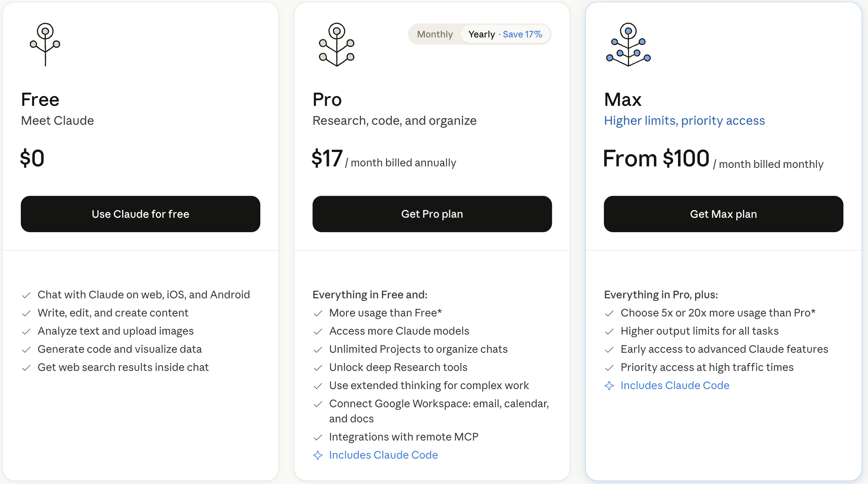Click checkmark beside "Get web search results"
The width and height of the screenshot is (868, 484).
[26, 368]
